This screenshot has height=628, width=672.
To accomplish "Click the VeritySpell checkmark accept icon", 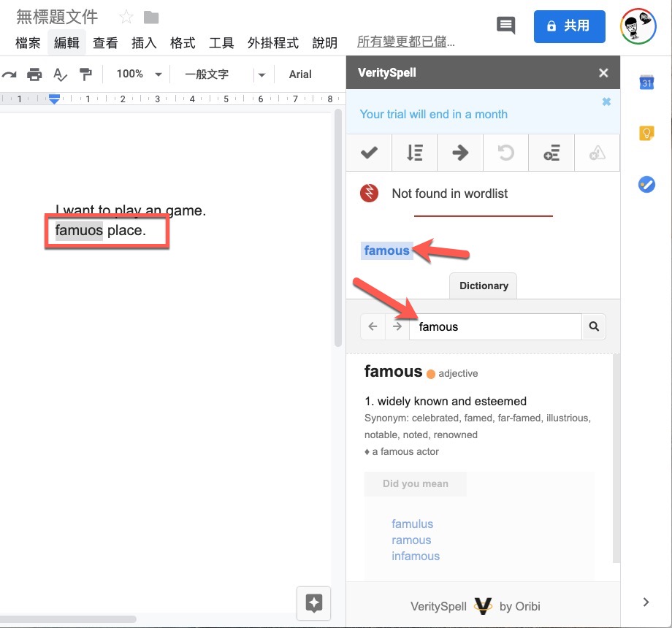I will coord(369,153).
